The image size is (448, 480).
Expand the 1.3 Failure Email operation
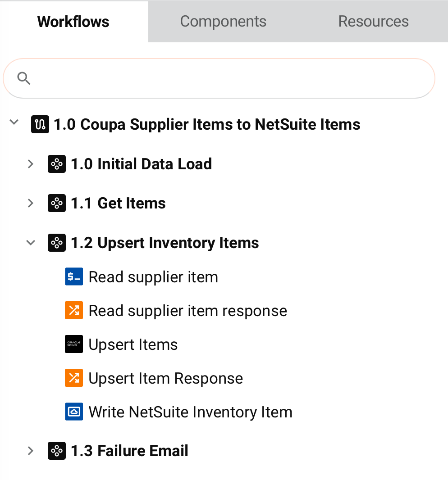point(31,451)
